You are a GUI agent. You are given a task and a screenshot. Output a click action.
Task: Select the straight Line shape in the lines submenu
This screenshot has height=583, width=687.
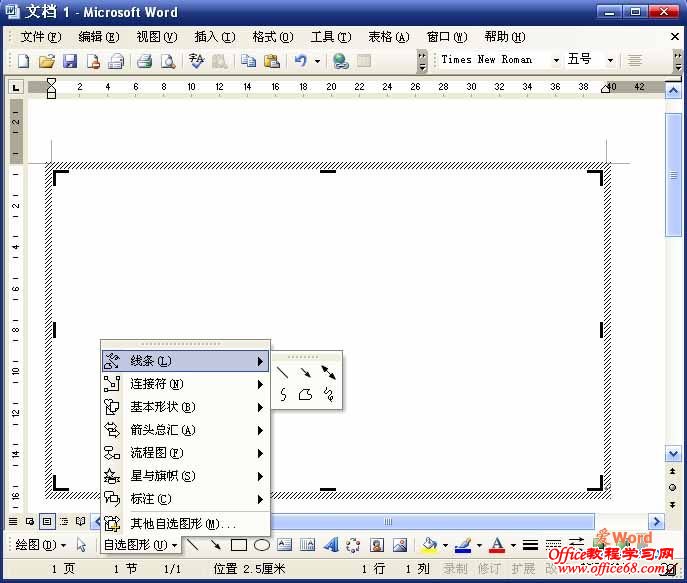coord(283,372)
